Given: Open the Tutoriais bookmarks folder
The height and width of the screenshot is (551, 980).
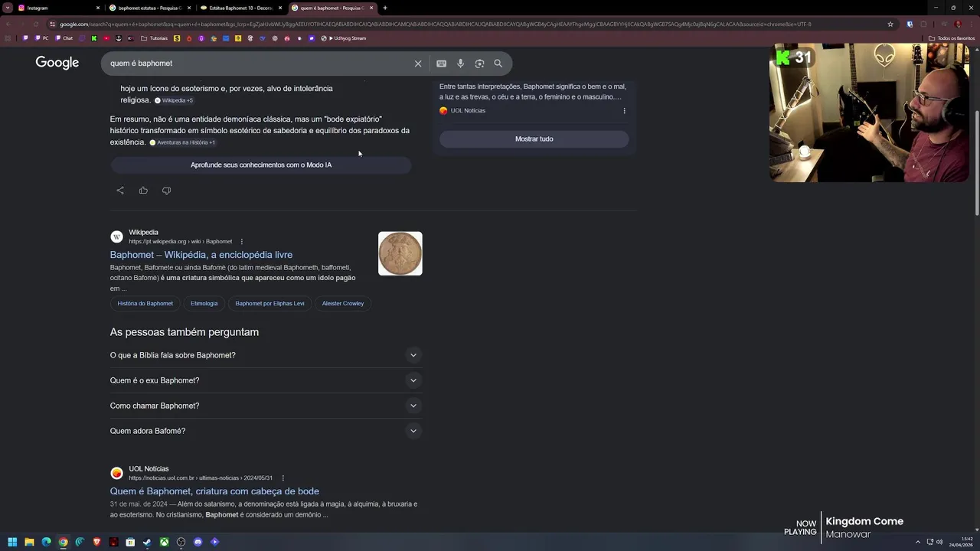Looking at the screenshot, I should pyautogui.click(x=154, y=38).
